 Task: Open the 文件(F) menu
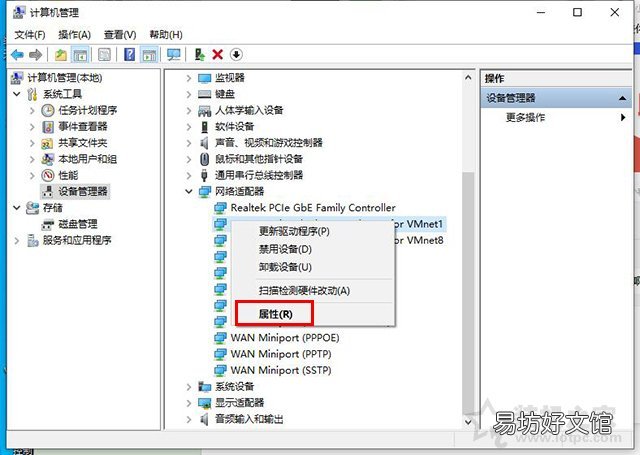tap(30, 35)
